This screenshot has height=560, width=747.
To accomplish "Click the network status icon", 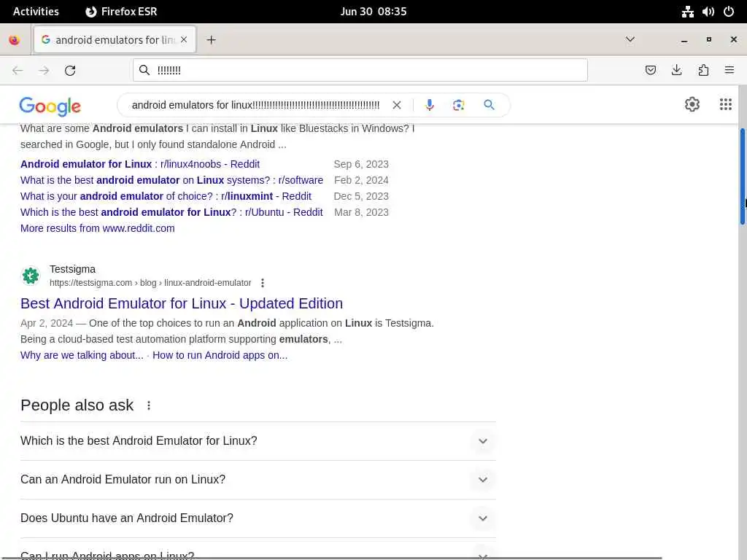I will pyautogui.click(x=687, y=12).
